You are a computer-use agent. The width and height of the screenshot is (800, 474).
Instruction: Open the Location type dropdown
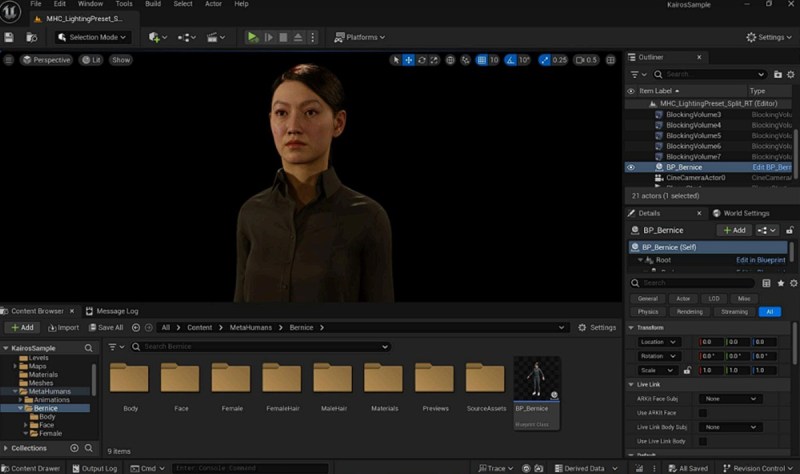[x=659, y=342]
